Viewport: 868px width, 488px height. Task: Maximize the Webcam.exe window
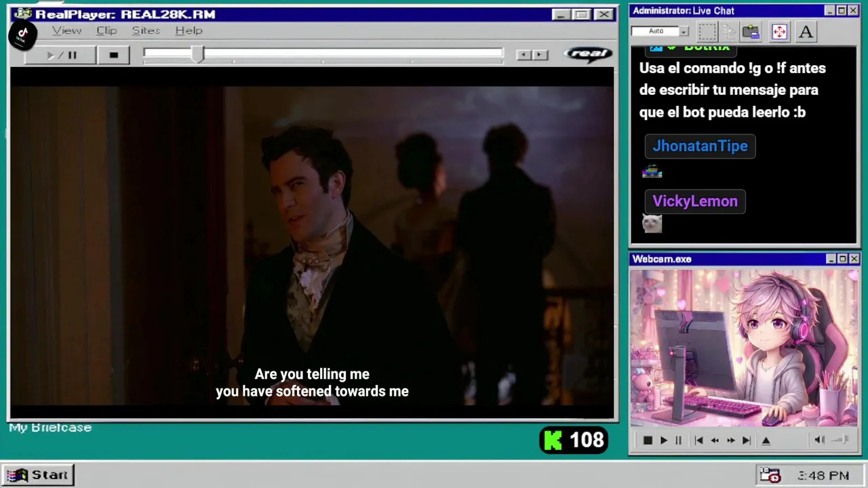tap(842, 259)
